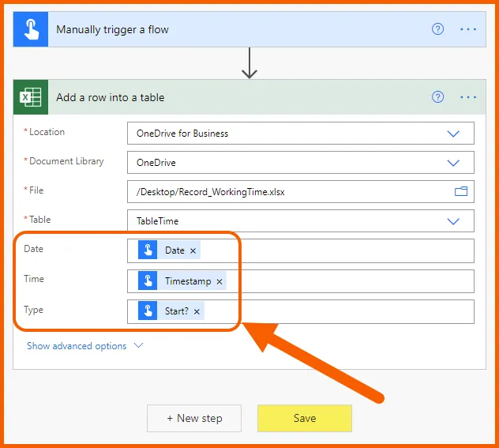Image resolution: width=499 pixels, height=448 pixels.
Task: Click the Excel icon on action header
Action: (31, 97)
